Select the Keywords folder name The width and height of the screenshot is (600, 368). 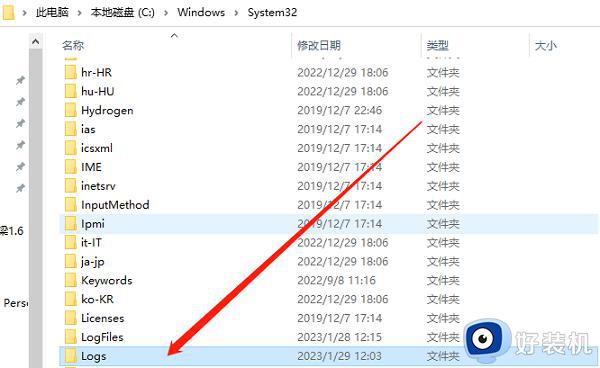click(107, 281)
